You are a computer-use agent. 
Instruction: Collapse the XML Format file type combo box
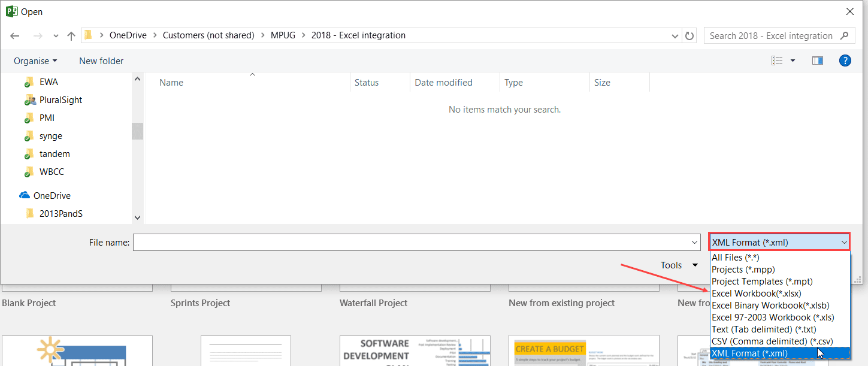[x=779, y=242]
